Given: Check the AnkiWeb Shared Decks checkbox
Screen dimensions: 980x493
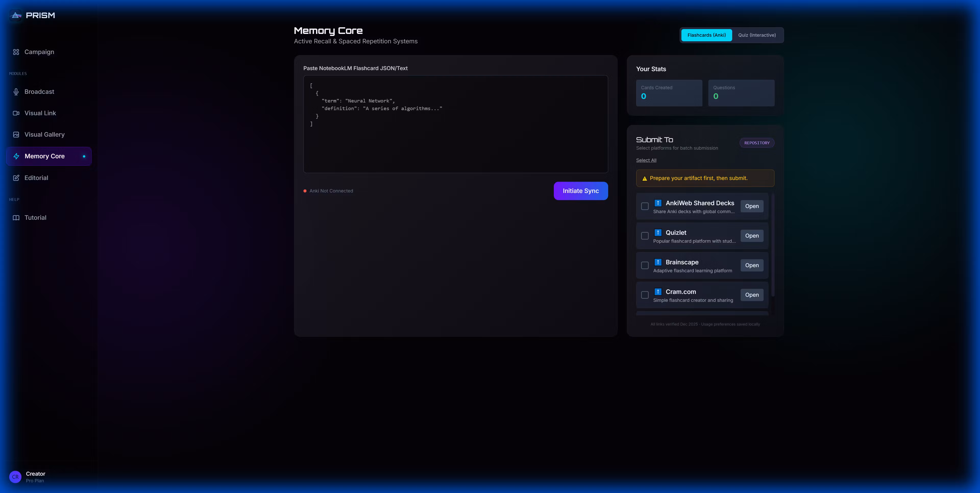Looking at the screenshot, I should pyautogui.click(x=645, y=206).
